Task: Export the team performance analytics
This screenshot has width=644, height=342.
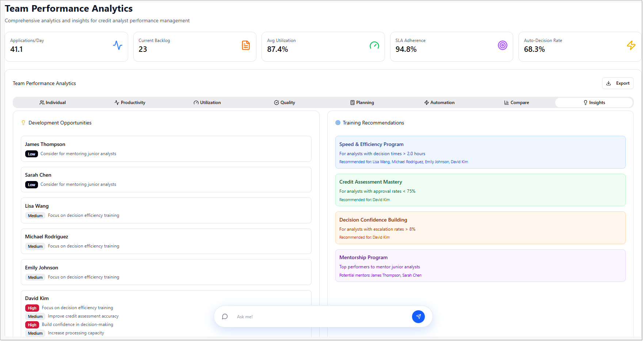Action: [617, 83]
